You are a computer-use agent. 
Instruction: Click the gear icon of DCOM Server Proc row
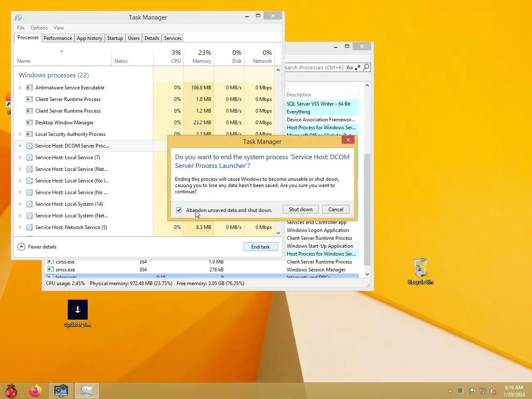click(30, 146)
